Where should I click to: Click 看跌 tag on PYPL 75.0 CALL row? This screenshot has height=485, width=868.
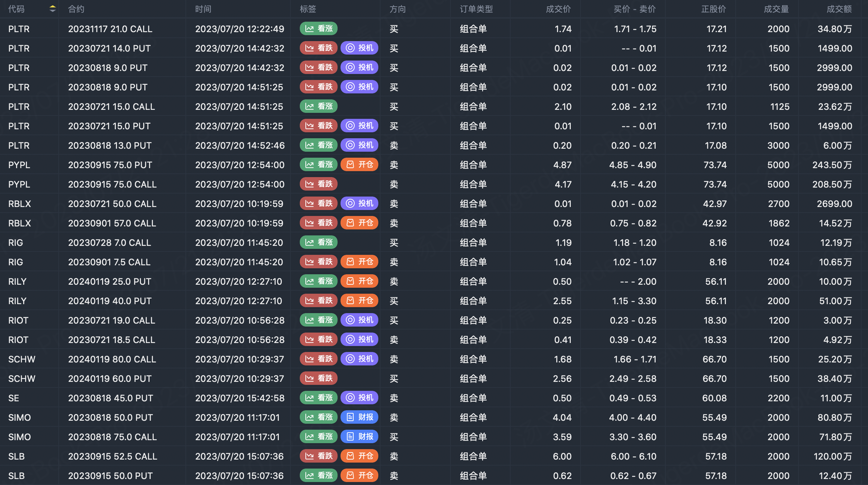tap(318, 184)
